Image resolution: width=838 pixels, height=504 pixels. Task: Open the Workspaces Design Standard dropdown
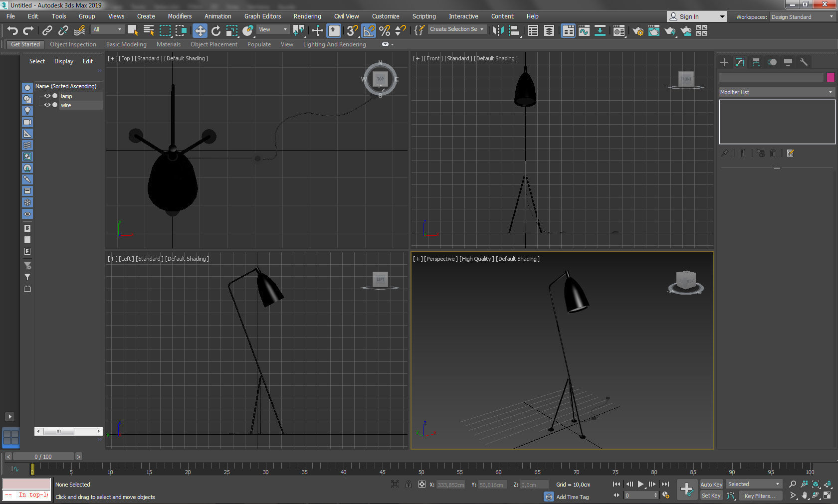(802, 17)
